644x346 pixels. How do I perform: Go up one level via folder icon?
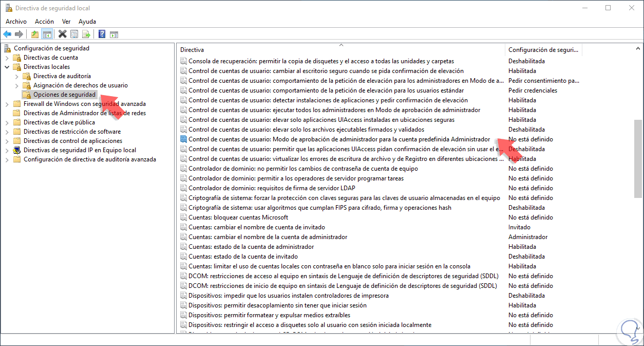(35, 34)
